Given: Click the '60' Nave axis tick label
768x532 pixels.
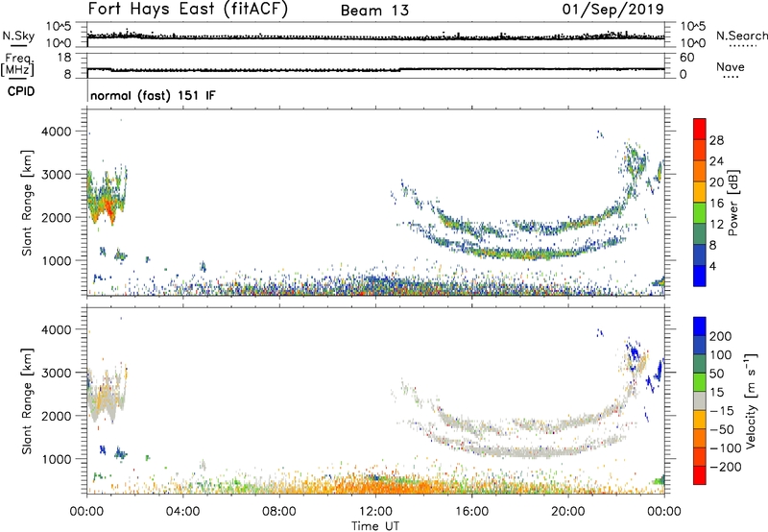Looking at the screenshot, I should [x=687, y=58].
